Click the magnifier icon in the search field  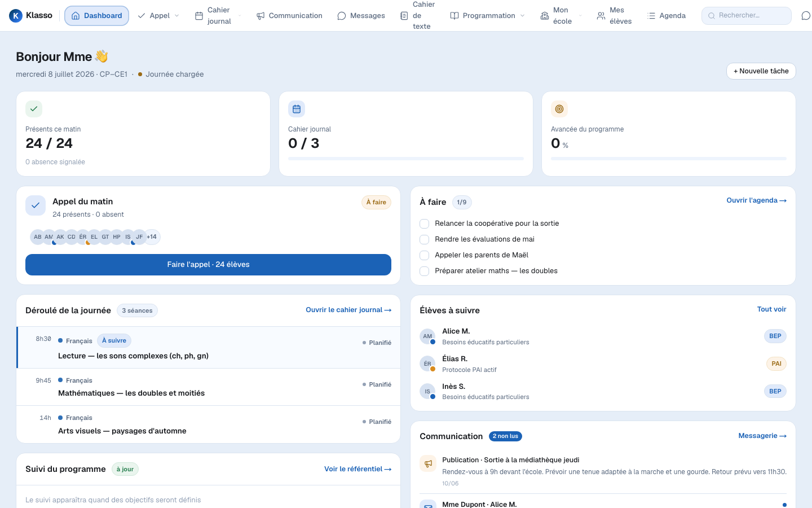coord(712,16)
